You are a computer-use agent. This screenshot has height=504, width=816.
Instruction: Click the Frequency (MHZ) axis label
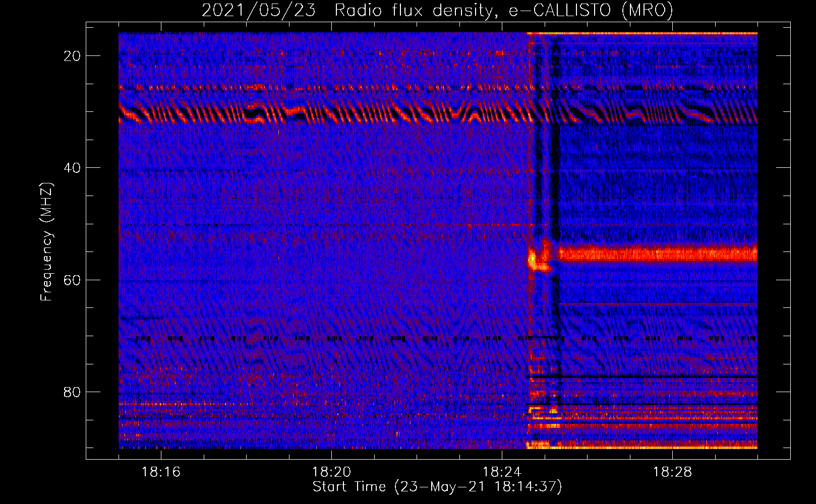tap(46, 242)
